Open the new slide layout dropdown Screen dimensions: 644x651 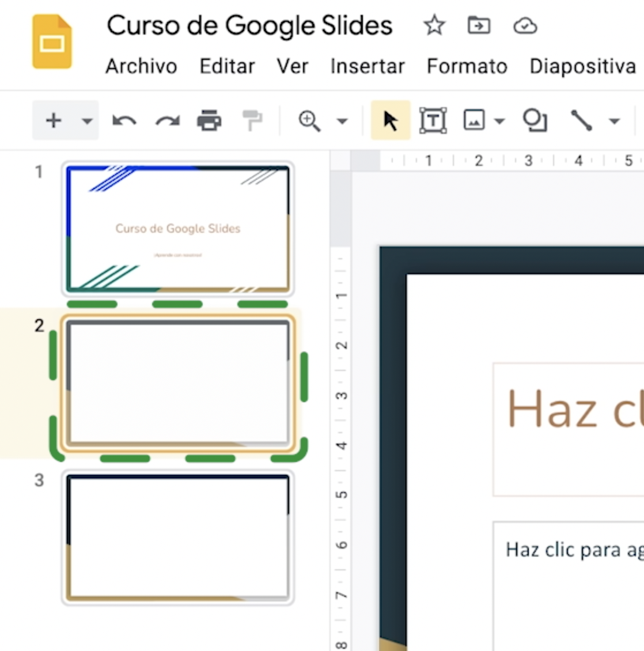click(87, 122)
